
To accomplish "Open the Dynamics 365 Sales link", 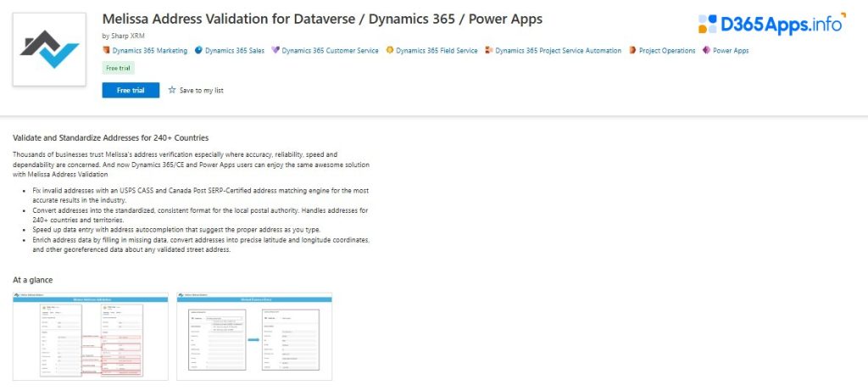I will [235, 50].
